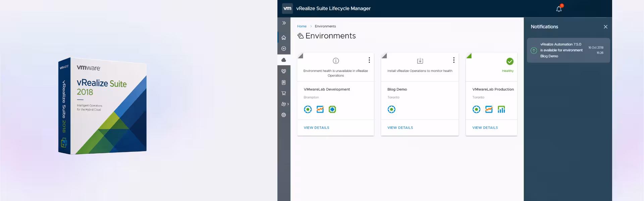Viewport: 644px width, 201px height.
Task: Expand the left sidebar with double chevron
Action: (x=284, y=23)
